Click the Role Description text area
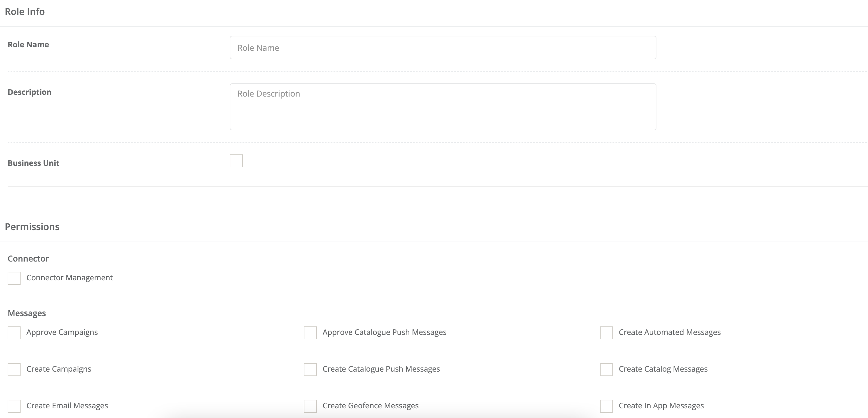 click(443, 106)
